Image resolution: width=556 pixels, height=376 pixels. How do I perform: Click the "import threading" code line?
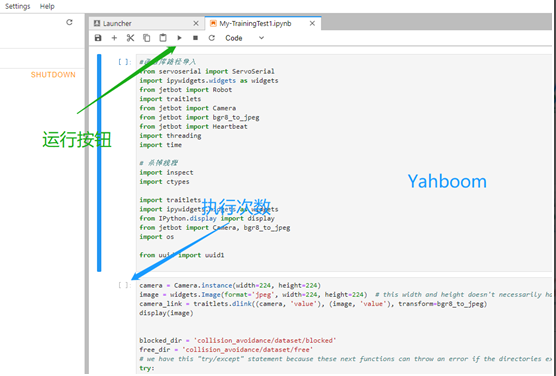pos(170,136)
